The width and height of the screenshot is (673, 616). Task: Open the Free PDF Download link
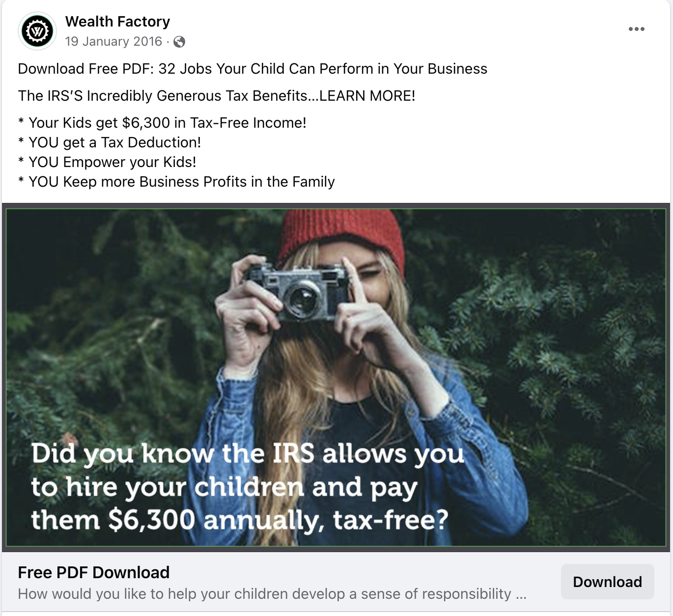coord(93,572)
